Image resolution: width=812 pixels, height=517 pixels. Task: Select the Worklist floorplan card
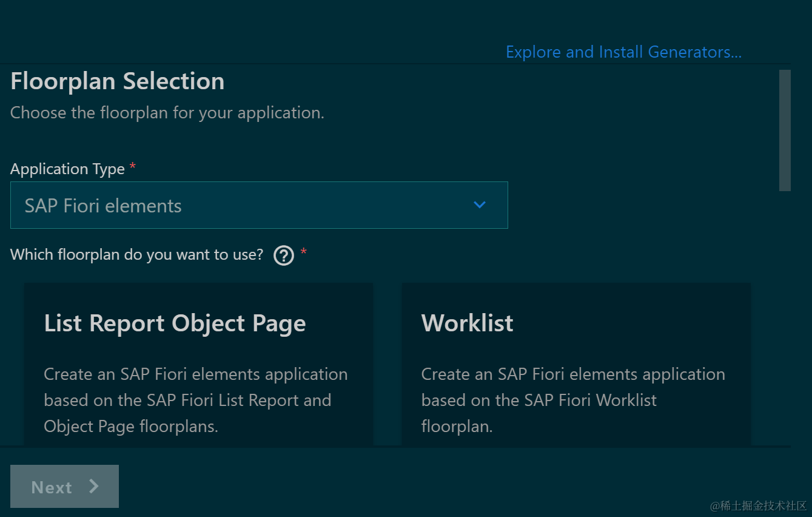(576, 364)
